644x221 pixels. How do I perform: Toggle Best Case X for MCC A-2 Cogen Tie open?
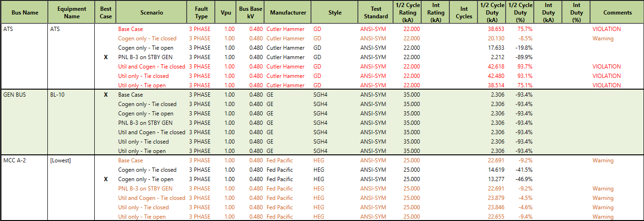coord(106,179)
